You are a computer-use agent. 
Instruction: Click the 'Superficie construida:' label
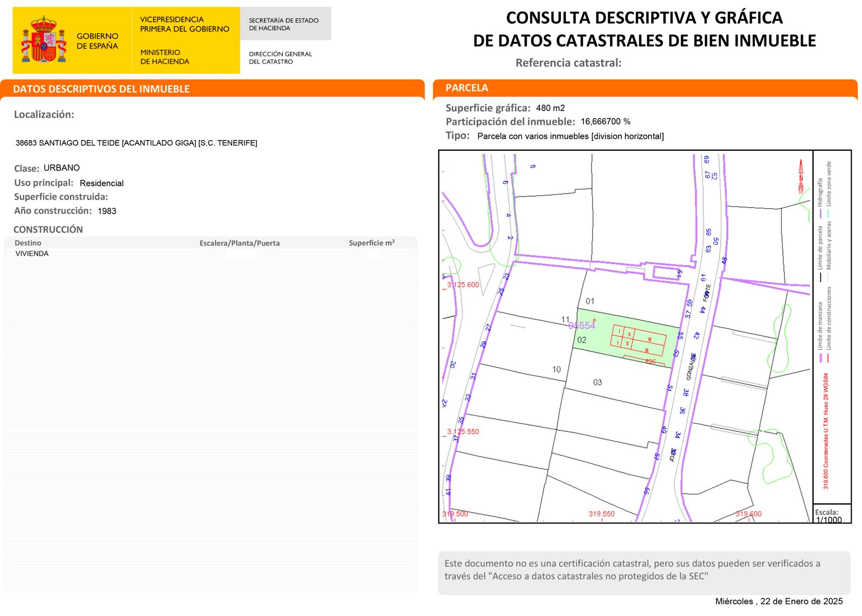pyautogui.click(x=61, y=197)
